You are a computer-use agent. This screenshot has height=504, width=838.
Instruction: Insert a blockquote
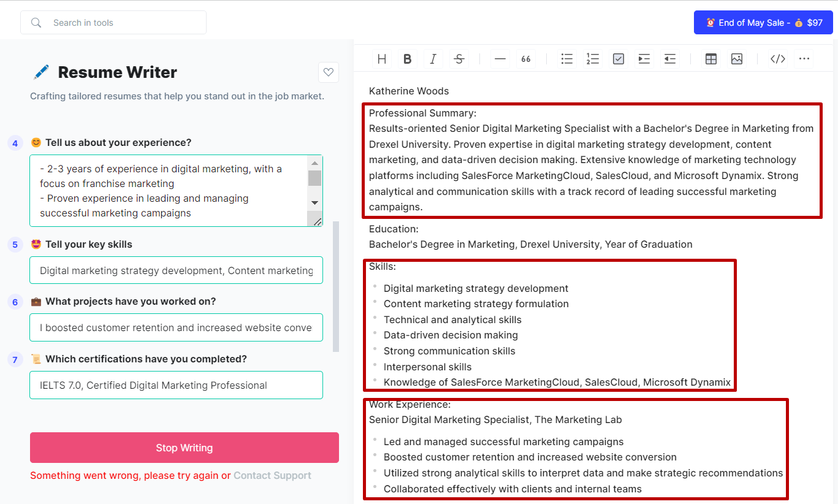tap(526, 59)
